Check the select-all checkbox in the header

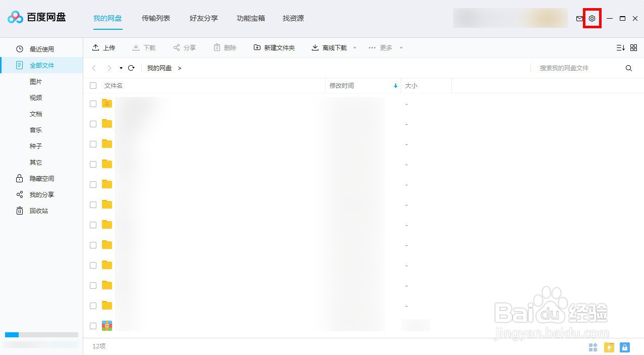pos(93,85)
